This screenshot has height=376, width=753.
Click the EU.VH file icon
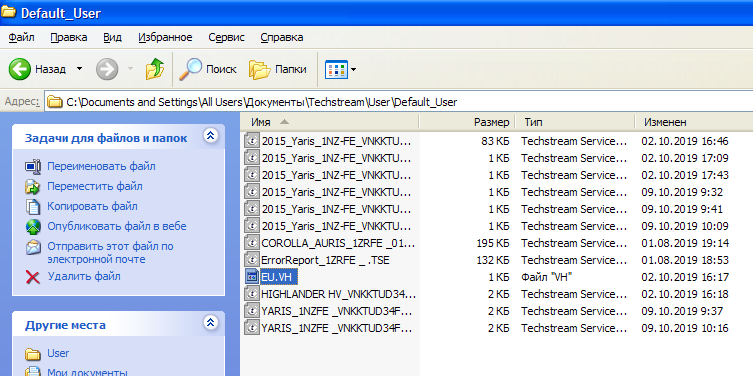coord(251,277)
